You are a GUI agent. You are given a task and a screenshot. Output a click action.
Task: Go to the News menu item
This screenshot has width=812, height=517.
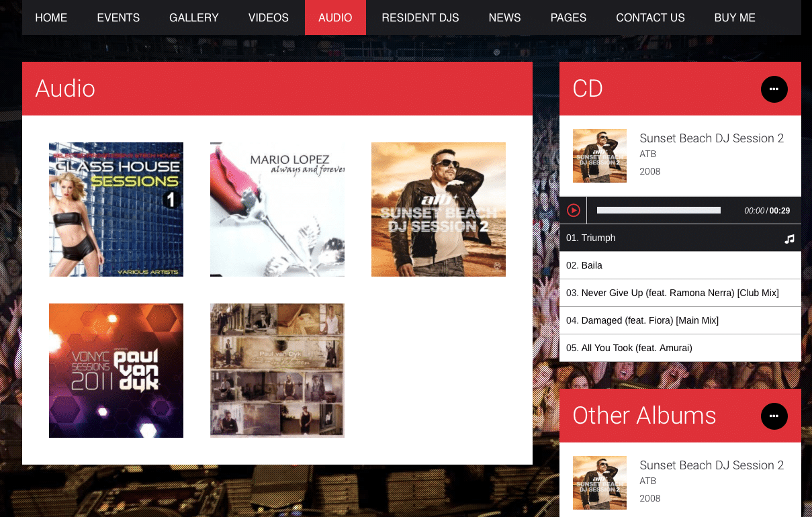505,17
